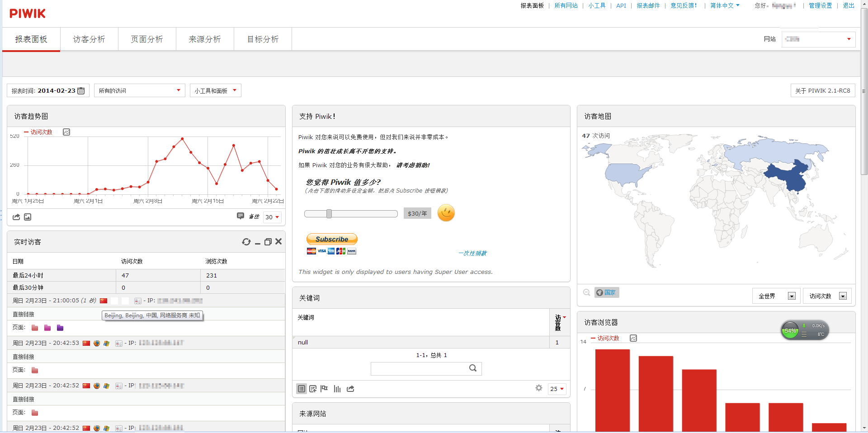This screenshot has width=868, height=433.
Task: Open 所有网站 top menu link
Action: tap(566, 5)
